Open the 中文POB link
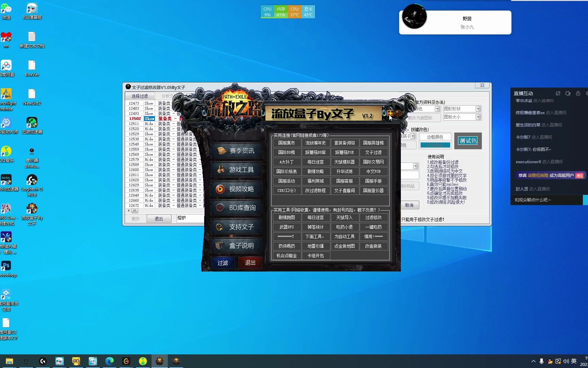The image size is (588, 368). click(x=373, y=171)
